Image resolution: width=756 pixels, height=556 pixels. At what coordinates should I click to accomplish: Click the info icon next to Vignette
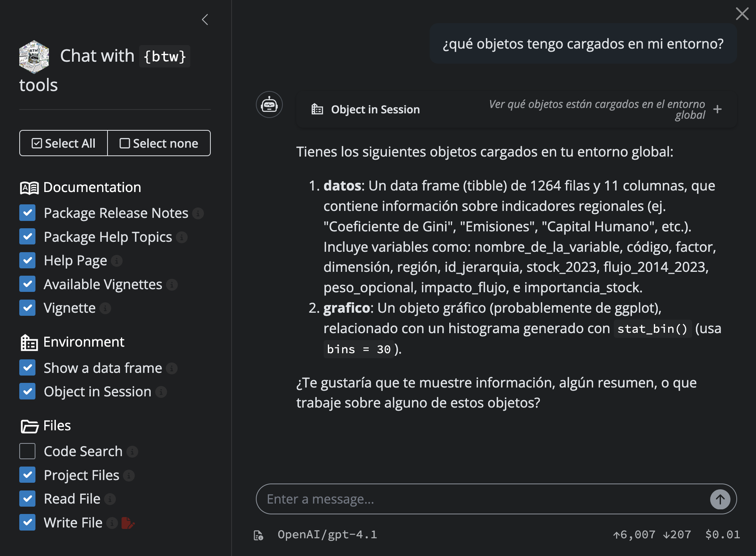pyautogui.click(x=105, y=308)
